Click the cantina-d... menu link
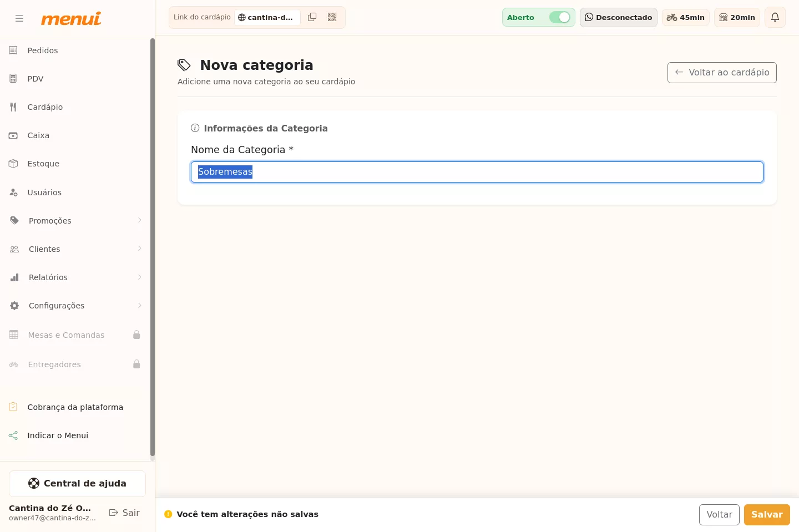 click(x=267, y=17)
